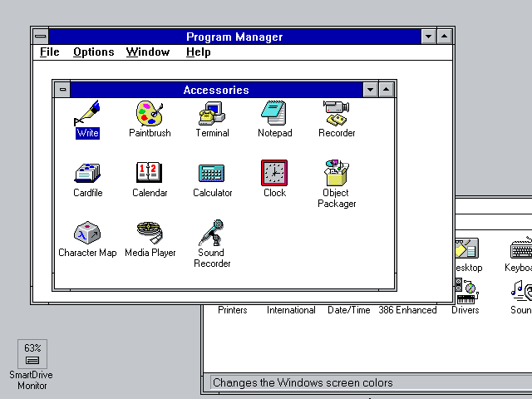The width and height of the screenshot is (532, 399).
Task: Select the Sound Recorder microphone icon
Action: click(212, 233)
